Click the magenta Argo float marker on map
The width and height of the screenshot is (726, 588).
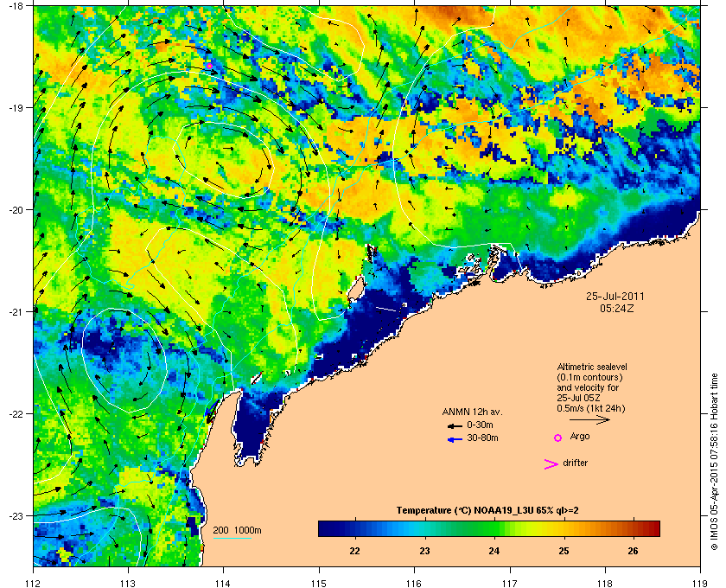click(209, 67)
